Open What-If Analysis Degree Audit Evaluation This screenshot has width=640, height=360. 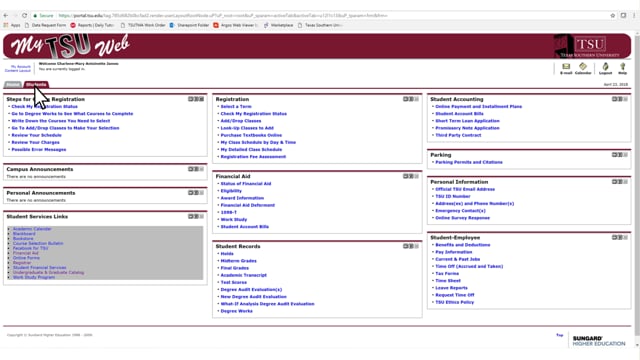[267, 304]
